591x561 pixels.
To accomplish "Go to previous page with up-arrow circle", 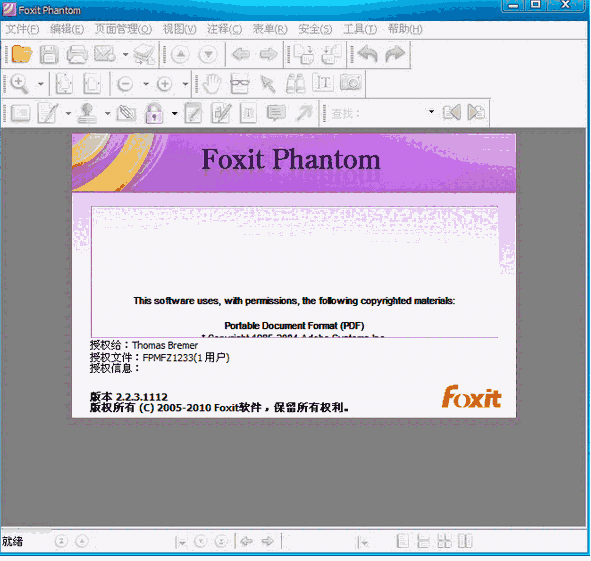I will pos(180,55).
